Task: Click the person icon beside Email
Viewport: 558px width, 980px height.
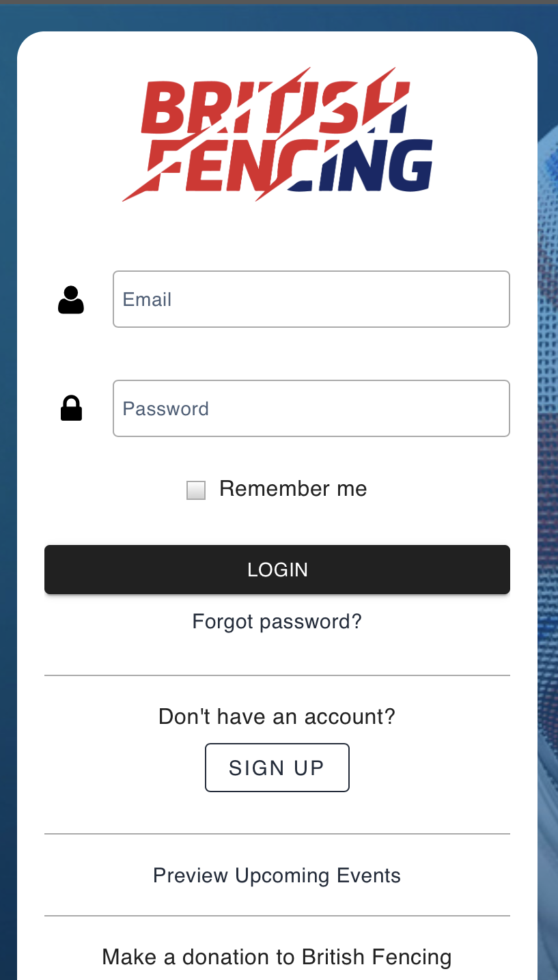Action: [71, 300]
